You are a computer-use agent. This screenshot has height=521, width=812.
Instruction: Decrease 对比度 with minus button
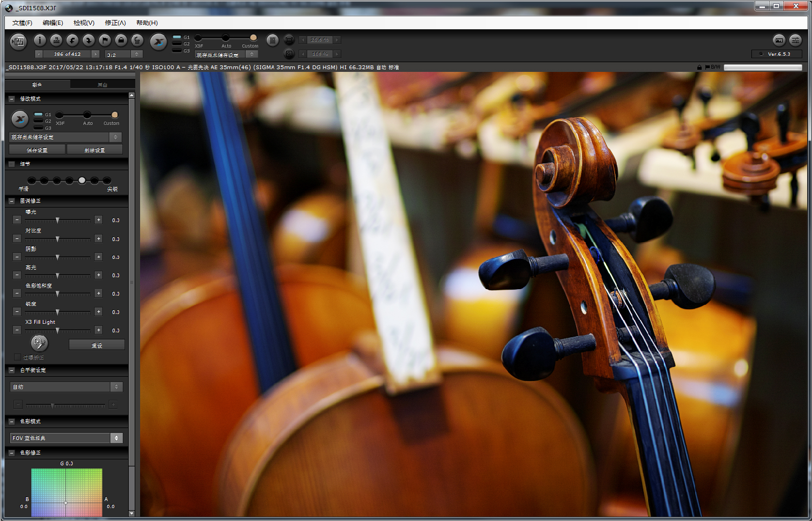(x=17, y=238)
